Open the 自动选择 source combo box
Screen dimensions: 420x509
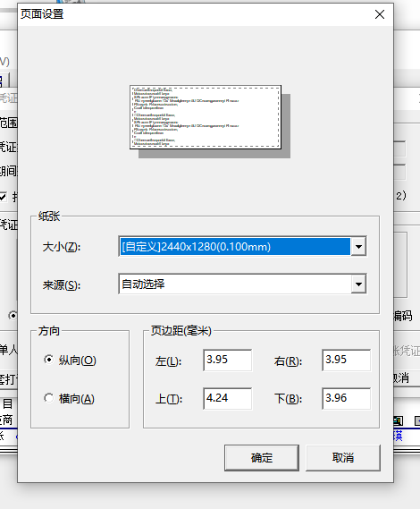[x=242, y=284]
